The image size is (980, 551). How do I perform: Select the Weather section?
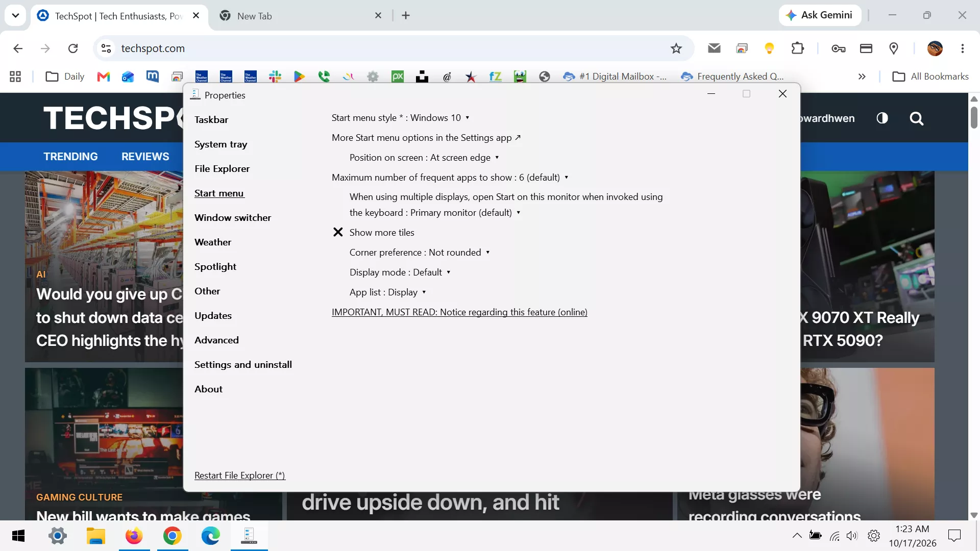[x=213, y=242]
